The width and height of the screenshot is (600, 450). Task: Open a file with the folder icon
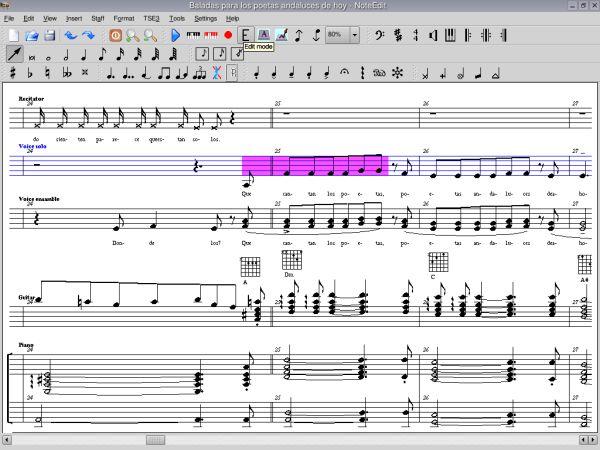click(32, 36)
